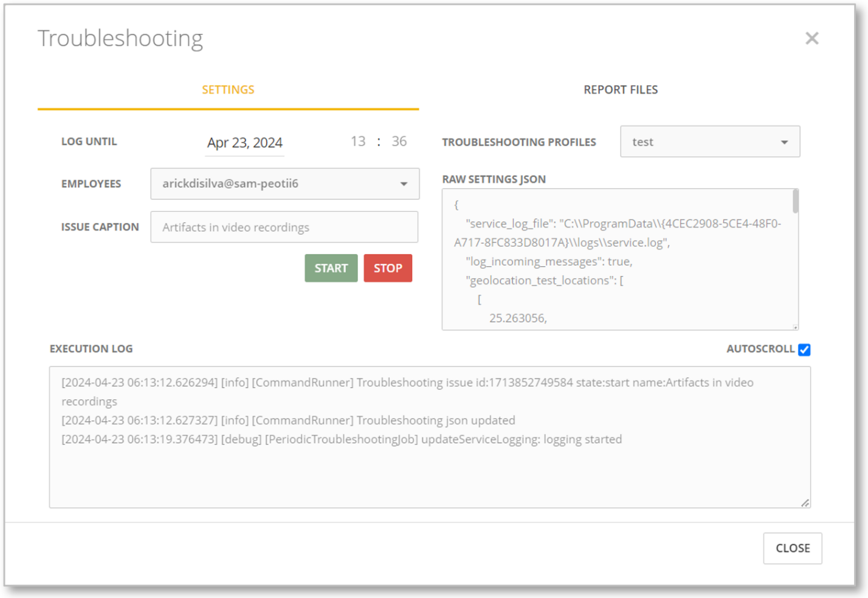Click the "logging started" debug log line
868x598 pixels.
tap(341, 439)
